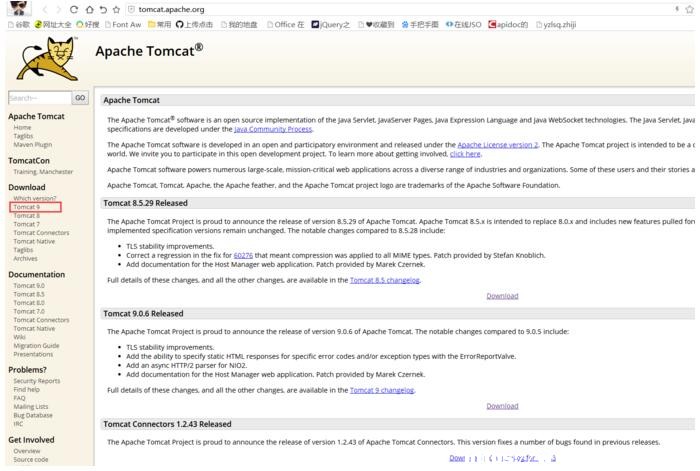
Task: Open Training, Manchester under TomcatCon
Action: point(43,172)
